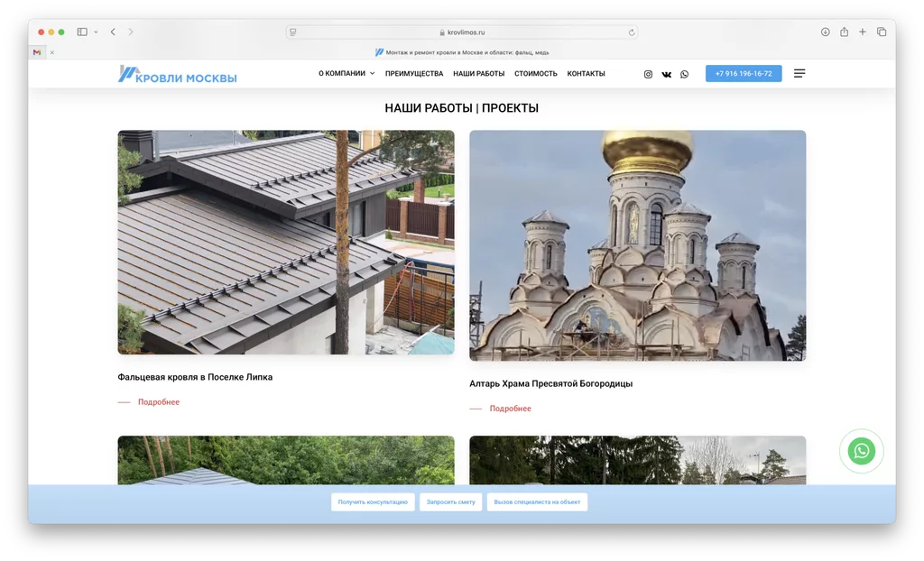The image size is (924, 561).
Task: Click the Алтарь Храма Пресвятой Богородицы title
Action: click(x=551, y=383)
